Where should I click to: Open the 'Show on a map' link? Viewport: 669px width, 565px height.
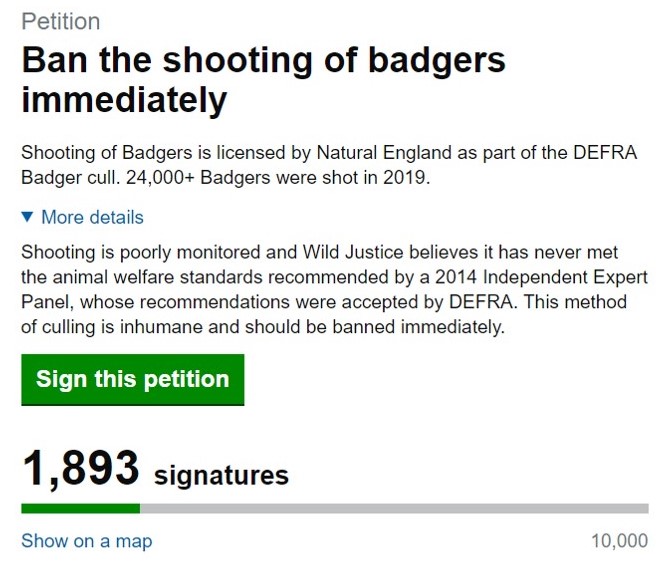86,541
